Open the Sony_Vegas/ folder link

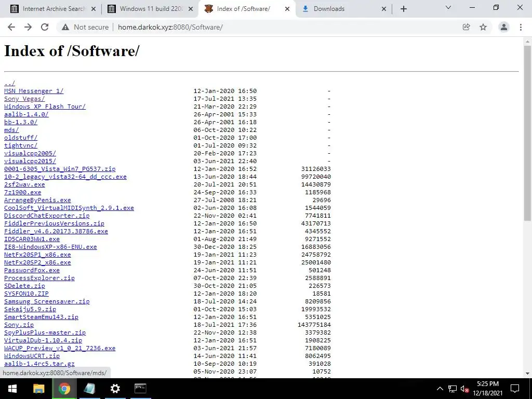pyautogui.click(x=24, y=99)
